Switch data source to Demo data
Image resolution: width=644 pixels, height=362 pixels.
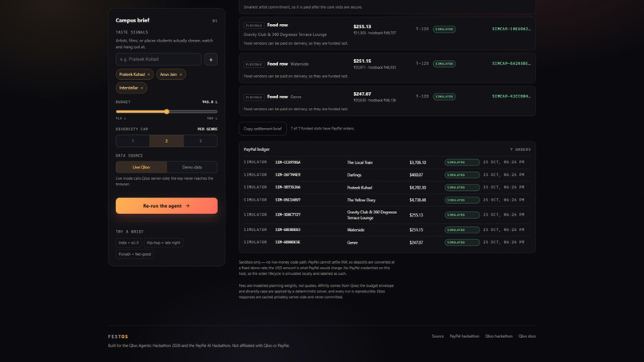(x=192, y=167)
